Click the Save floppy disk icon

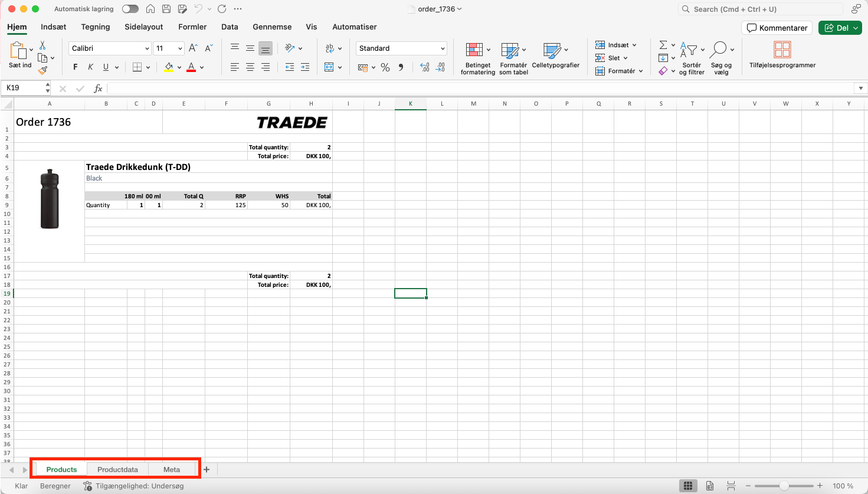[x=166, y=9]
